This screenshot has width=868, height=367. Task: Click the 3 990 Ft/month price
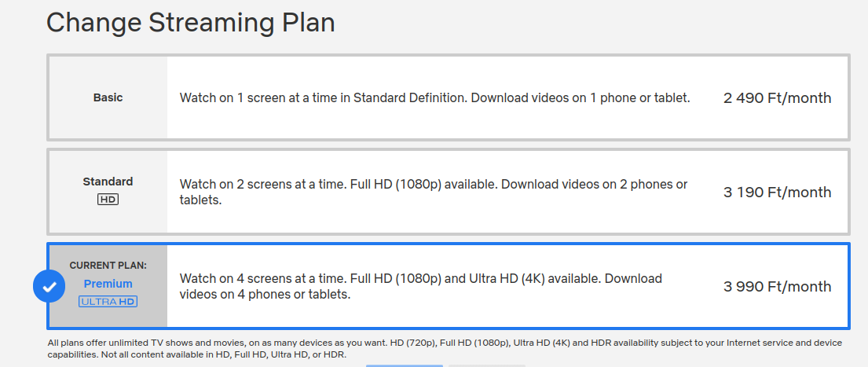tap(777, 287)
